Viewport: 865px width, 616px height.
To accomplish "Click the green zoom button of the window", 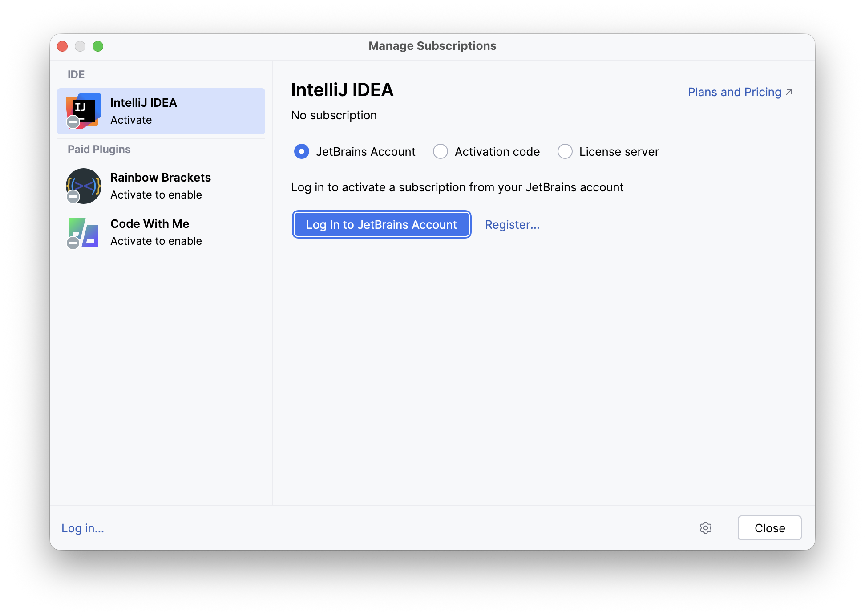I will click(98, 46).
